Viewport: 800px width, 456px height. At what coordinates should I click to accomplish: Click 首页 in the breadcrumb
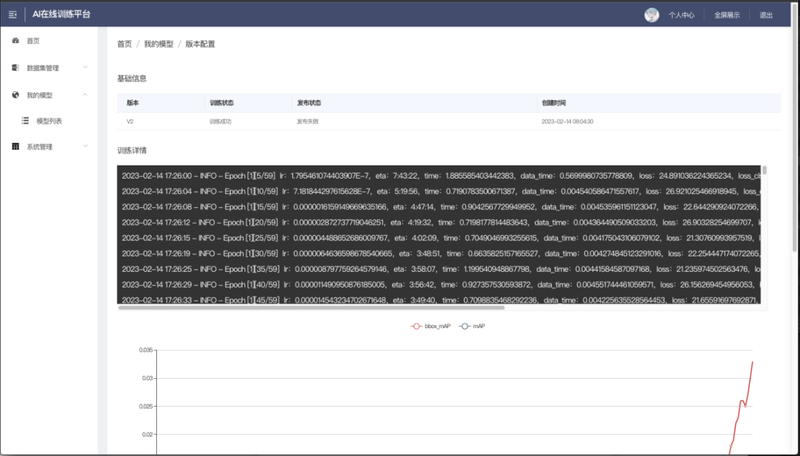tap(124, 44)
